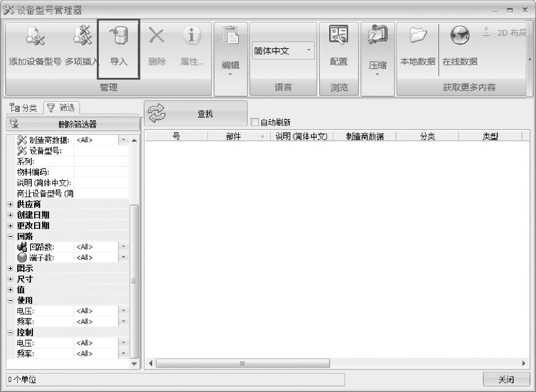Collapse the 回路 filter group

point(11,236)
